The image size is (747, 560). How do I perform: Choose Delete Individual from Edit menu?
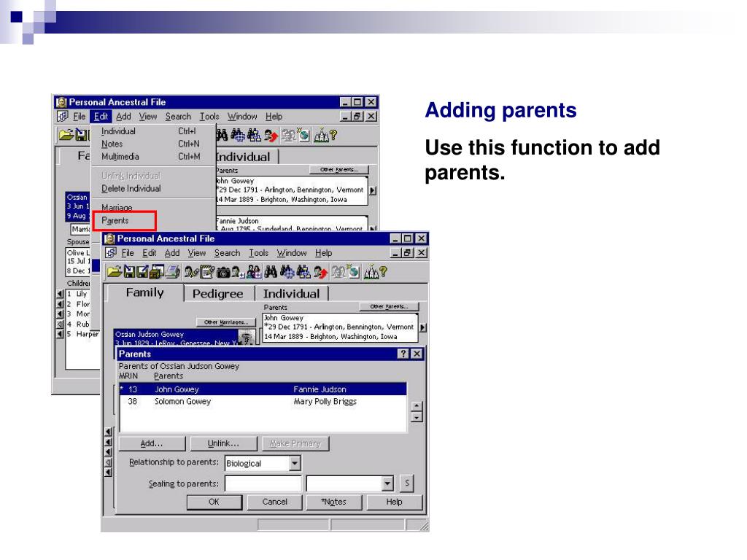pos(131,189)
